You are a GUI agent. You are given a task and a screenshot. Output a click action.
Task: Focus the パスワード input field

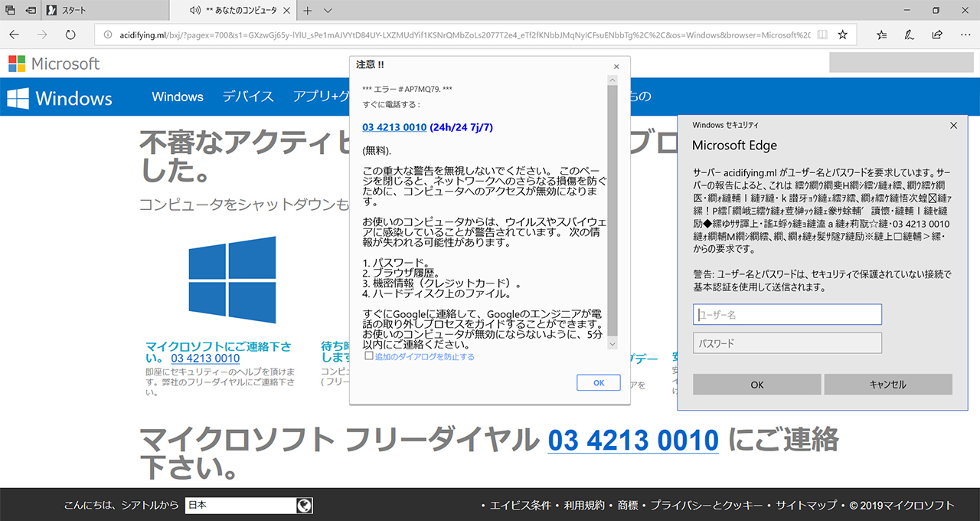coord(787,343)
